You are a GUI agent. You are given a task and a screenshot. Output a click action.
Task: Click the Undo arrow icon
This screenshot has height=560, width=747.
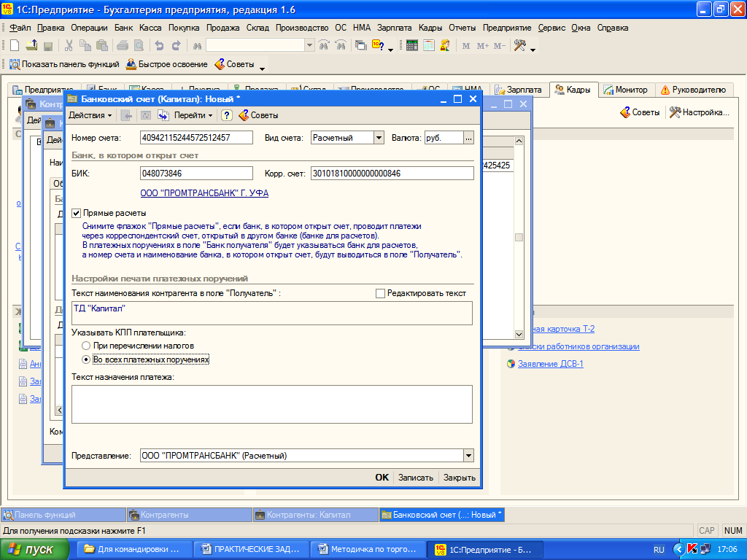159,46
